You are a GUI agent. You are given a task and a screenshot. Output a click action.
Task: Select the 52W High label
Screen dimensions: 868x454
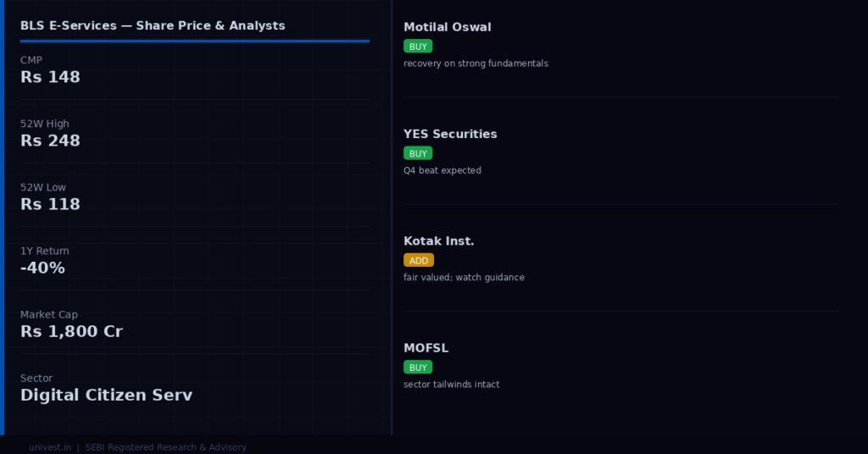tap(45, 124)
